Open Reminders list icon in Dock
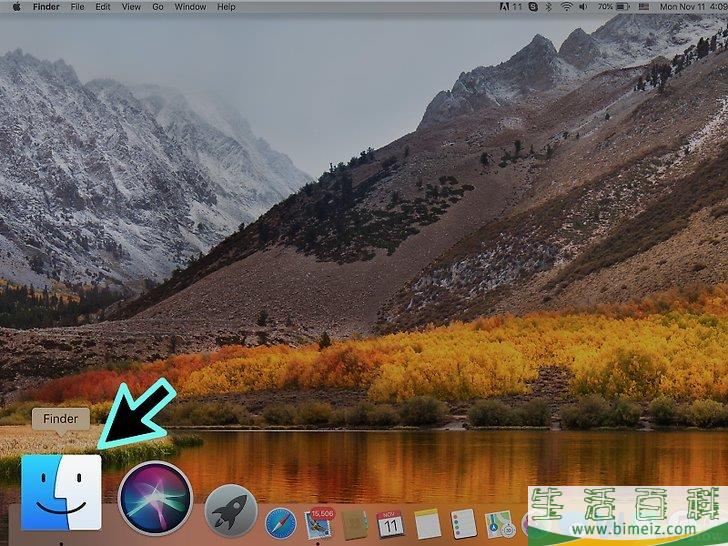 coord(463,524)
